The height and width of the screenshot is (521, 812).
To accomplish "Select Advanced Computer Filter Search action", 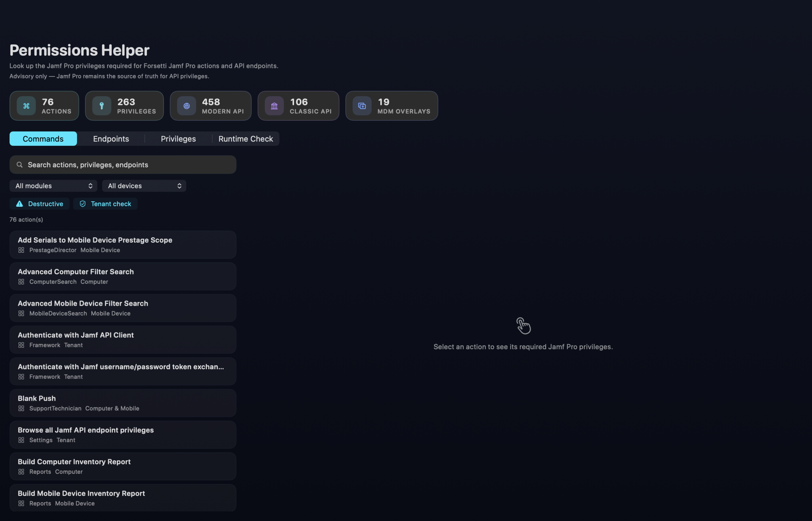I will [123, 277].
